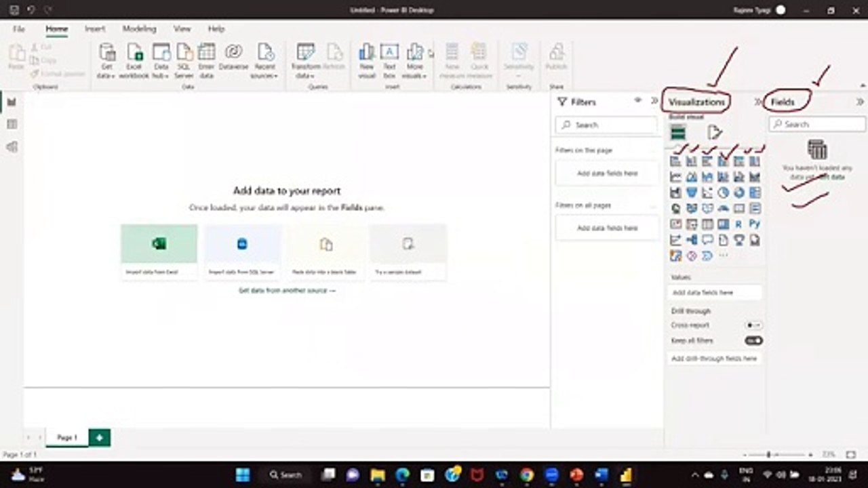Collapse the Visualizations pane with chevron
The height and width of the screenshot is (488, 868).
click(758, 102)
